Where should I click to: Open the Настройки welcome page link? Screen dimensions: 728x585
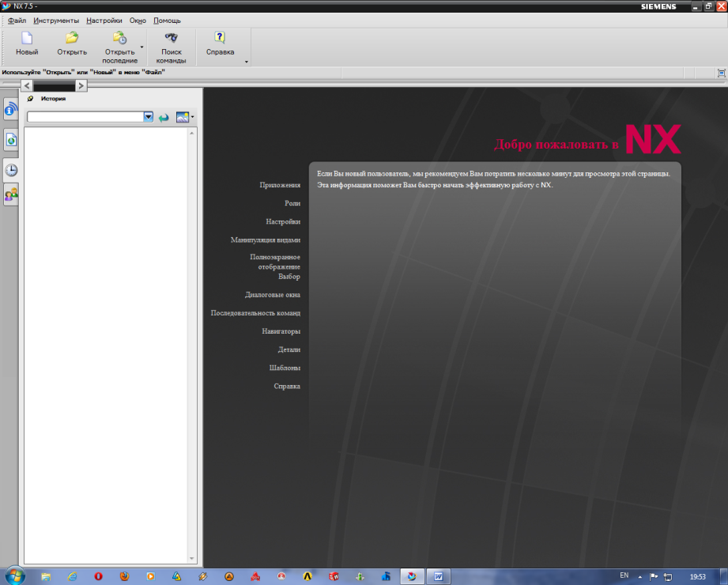click(283, 221)
